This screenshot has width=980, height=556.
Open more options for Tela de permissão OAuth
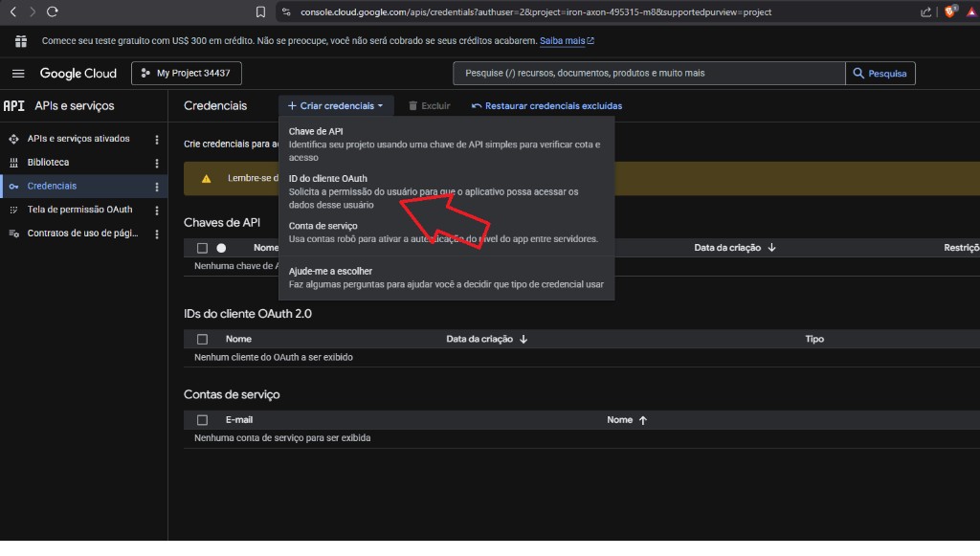coord(157,211)
